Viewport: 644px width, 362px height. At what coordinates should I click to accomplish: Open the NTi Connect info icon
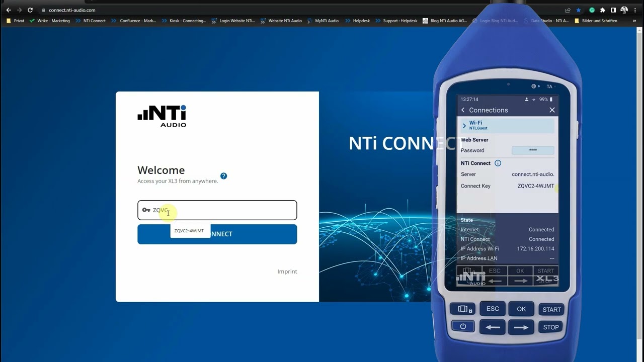point(498,163)
